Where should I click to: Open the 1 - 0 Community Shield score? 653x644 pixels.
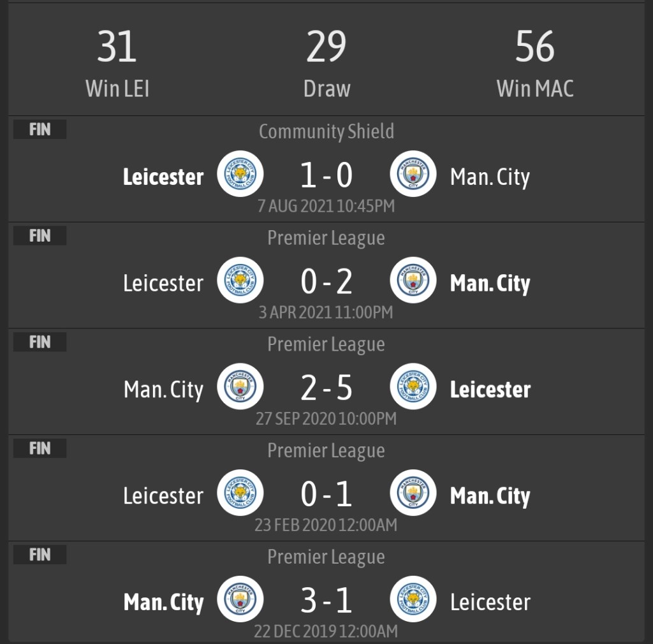tap(326, 175)
